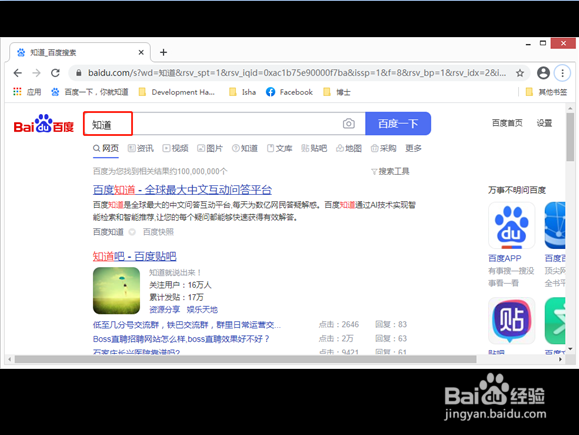Screen dimensions: 579x435
Task: Open Facebook bookmark
Action: pos(289,92)
